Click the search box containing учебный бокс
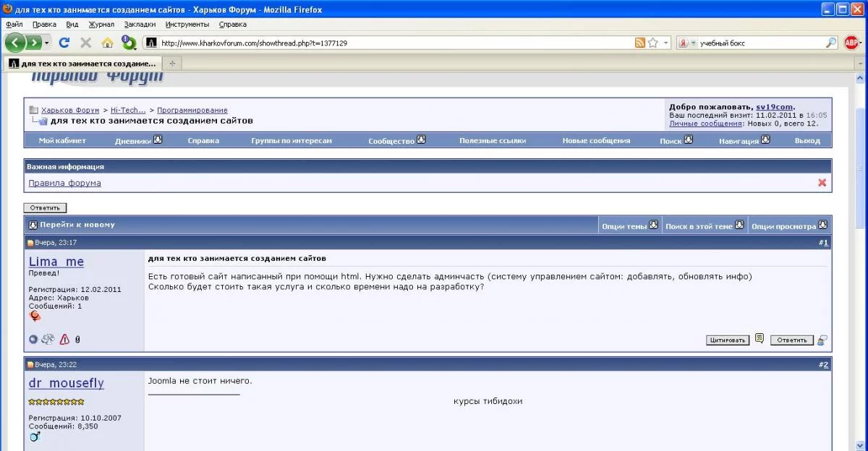Screen dimensions: 868x451 759,43
